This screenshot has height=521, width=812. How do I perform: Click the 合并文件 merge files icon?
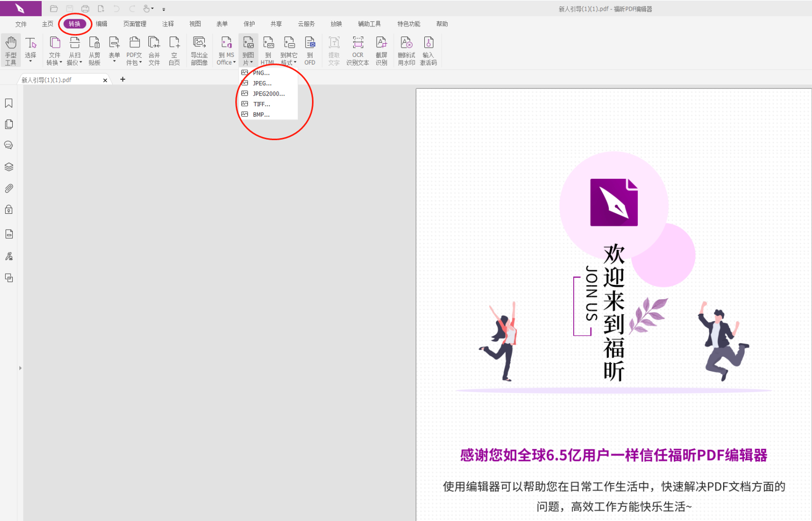(x=154, y=50)
